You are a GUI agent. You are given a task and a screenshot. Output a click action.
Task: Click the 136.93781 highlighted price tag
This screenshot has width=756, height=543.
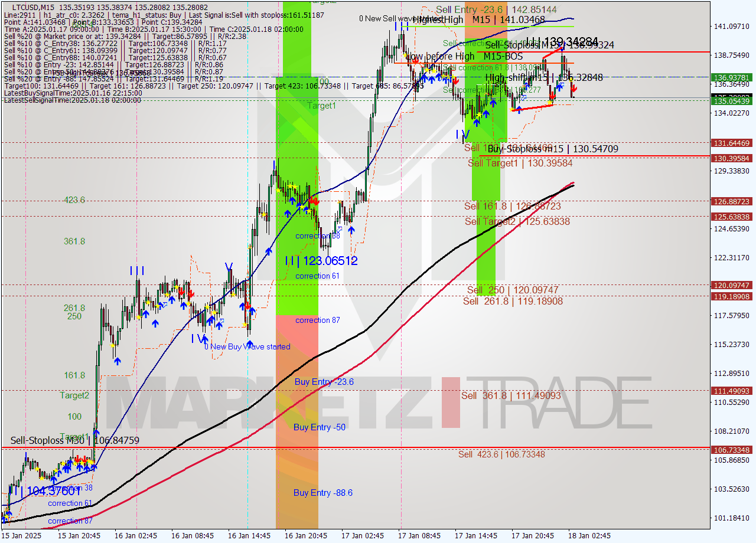(x=732, y=77)
